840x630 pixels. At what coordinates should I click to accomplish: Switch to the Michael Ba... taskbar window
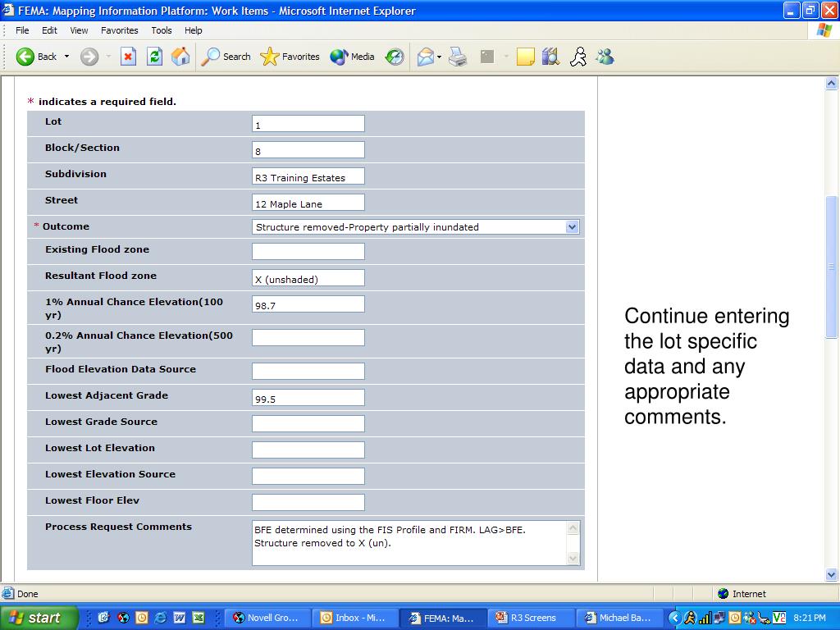pos(619,618)
